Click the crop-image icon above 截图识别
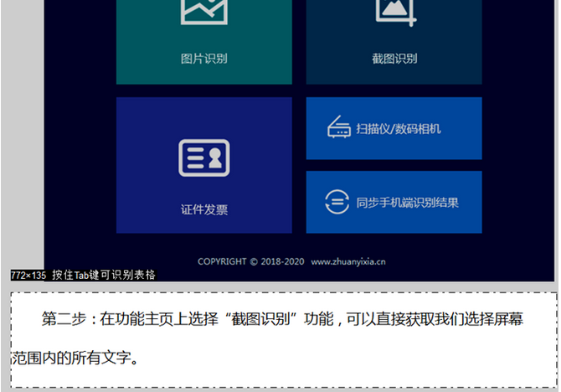Viewport: 561px width, 392px height. [x=396, y=13]
